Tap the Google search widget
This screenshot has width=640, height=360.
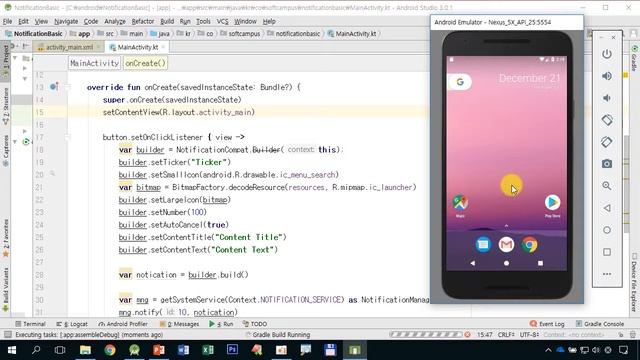[460, 82]
